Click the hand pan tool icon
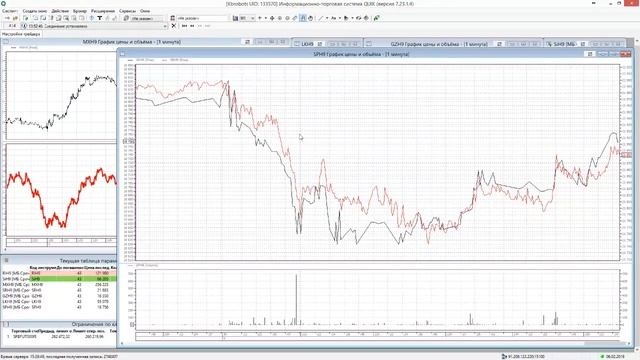The height and width of the screenshot is (360, 640). click(311, 18)
